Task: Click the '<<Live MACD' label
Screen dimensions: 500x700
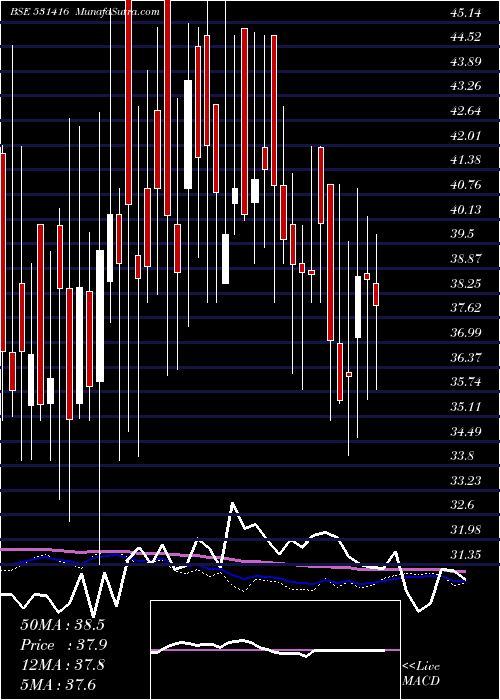Action: [421, 673]
